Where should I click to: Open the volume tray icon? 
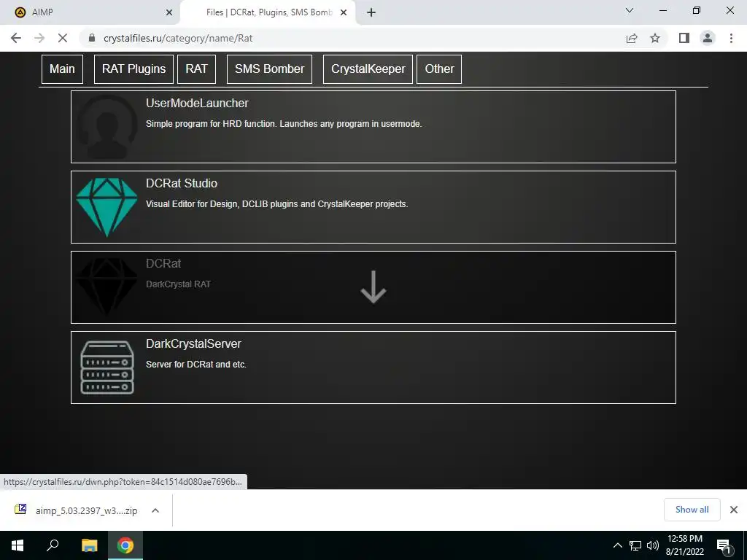click(x=653, y=545)
